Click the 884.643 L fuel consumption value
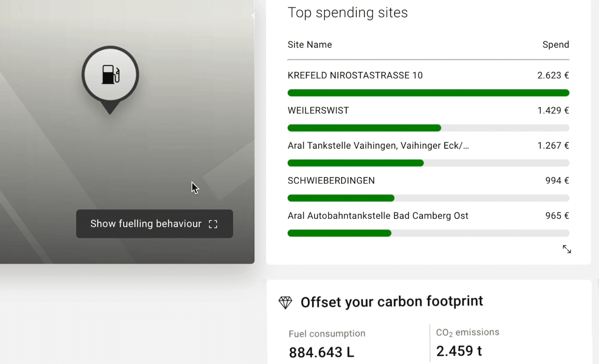599x364 pixels. tap(321, 352)
